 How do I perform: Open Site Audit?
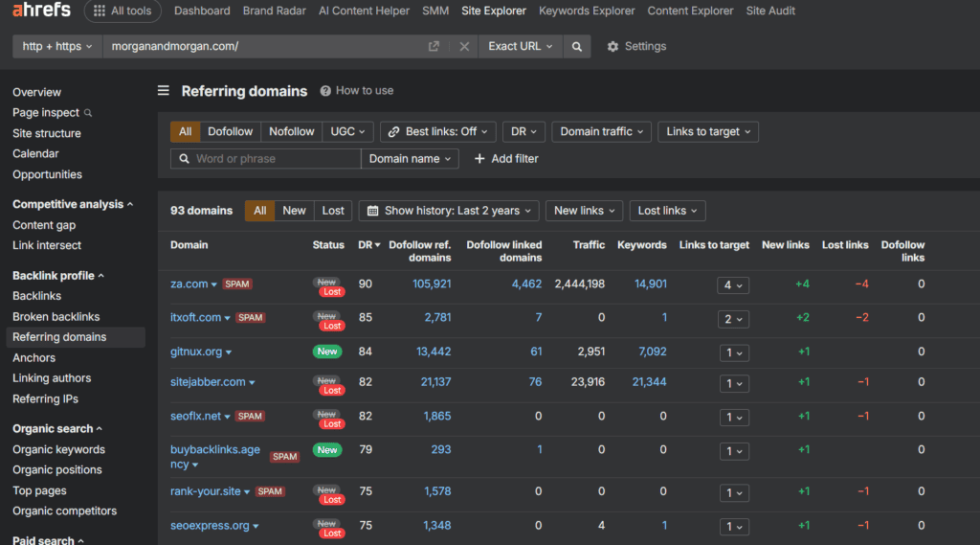(x=770, y=11)
